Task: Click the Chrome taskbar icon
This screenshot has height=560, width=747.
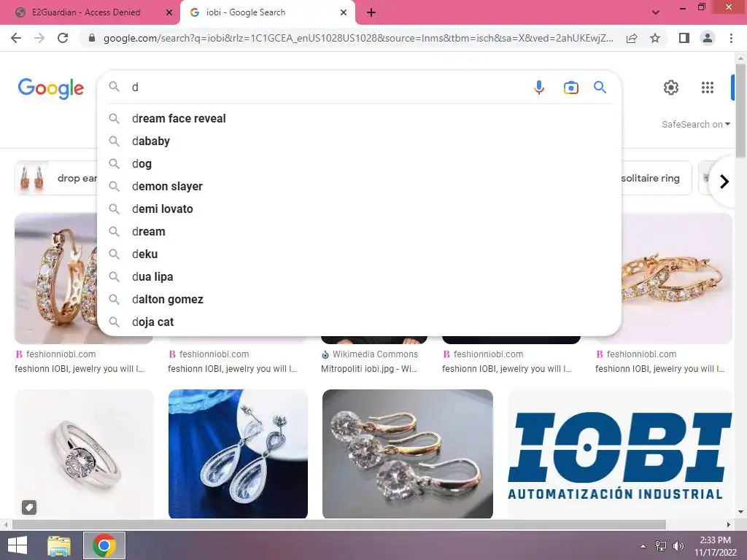Action: point(104,545)
